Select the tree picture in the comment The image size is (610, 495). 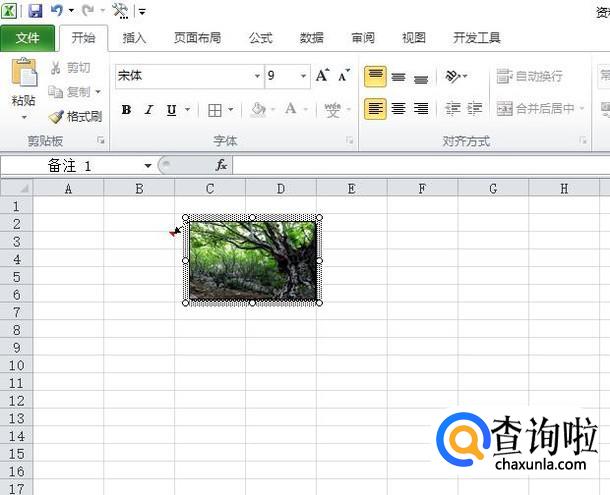click(252, 260)
